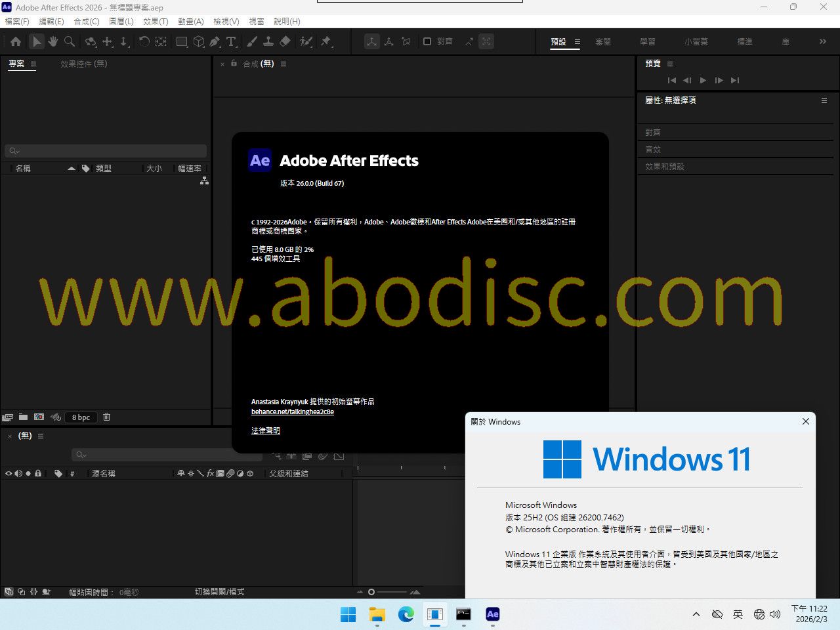Select the Clone Stamp tool

coord(268,41)
